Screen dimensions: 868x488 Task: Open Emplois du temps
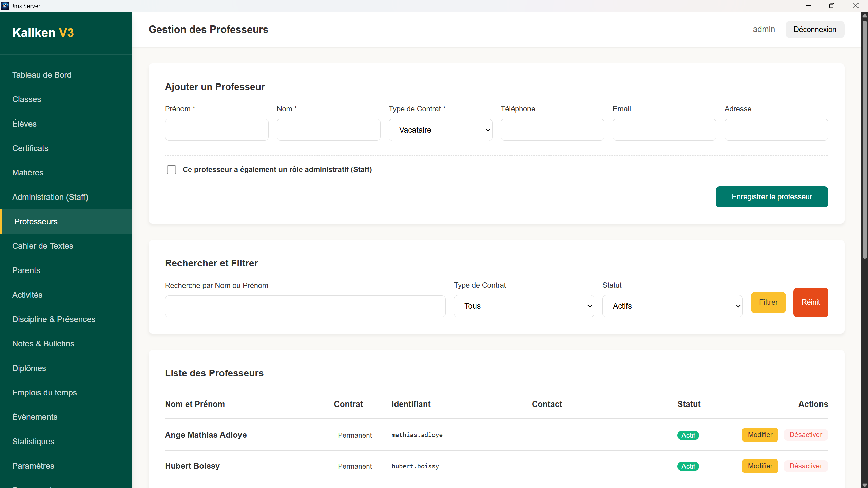(44, 392)
